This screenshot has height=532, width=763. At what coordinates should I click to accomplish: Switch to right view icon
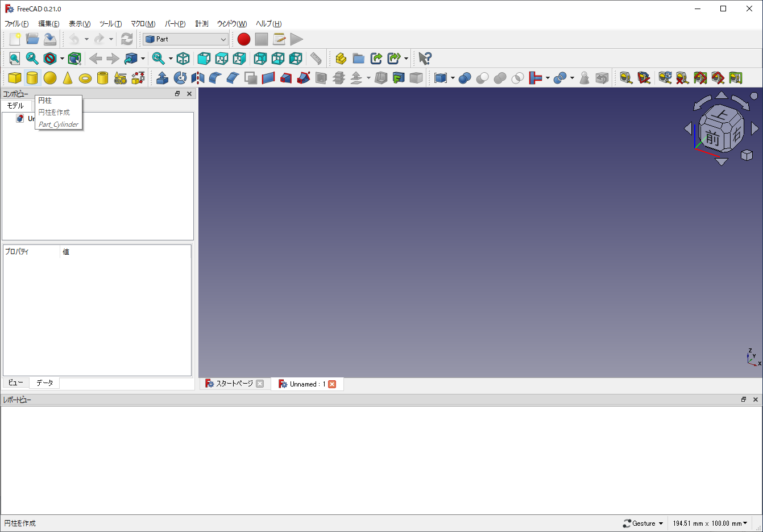point(239,59)
